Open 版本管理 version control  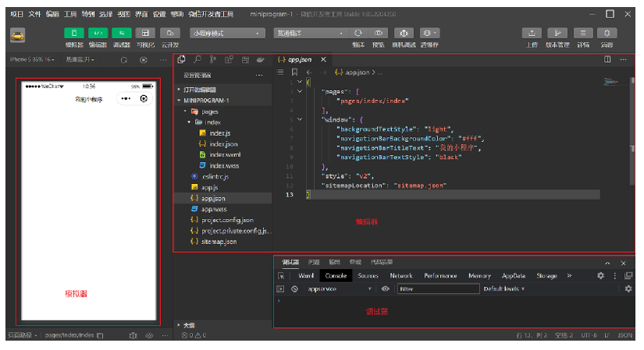557,33
